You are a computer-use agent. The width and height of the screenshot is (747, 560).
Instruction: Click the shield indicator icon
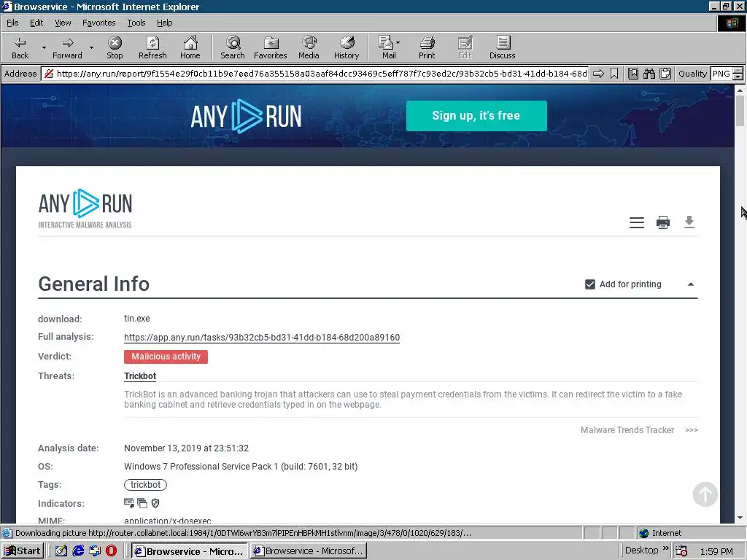point(155,503)
